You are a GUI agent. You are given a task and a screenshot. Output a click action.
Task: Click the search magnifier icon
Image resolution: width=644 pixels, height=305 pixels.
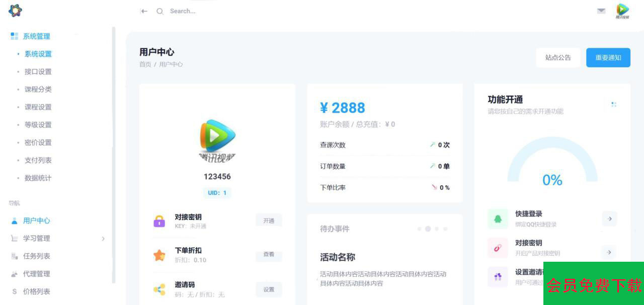click(x=160, y=11)
